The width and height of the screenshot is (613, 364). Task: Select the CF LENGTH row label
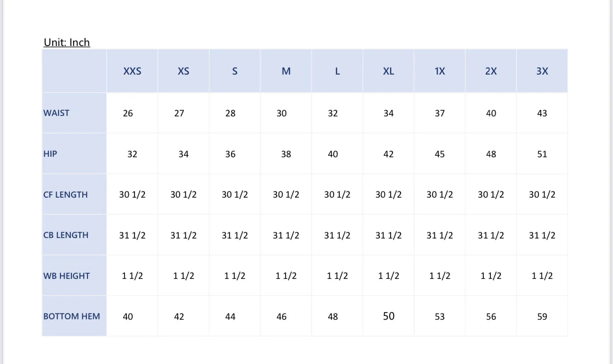(x=66, y=194)
